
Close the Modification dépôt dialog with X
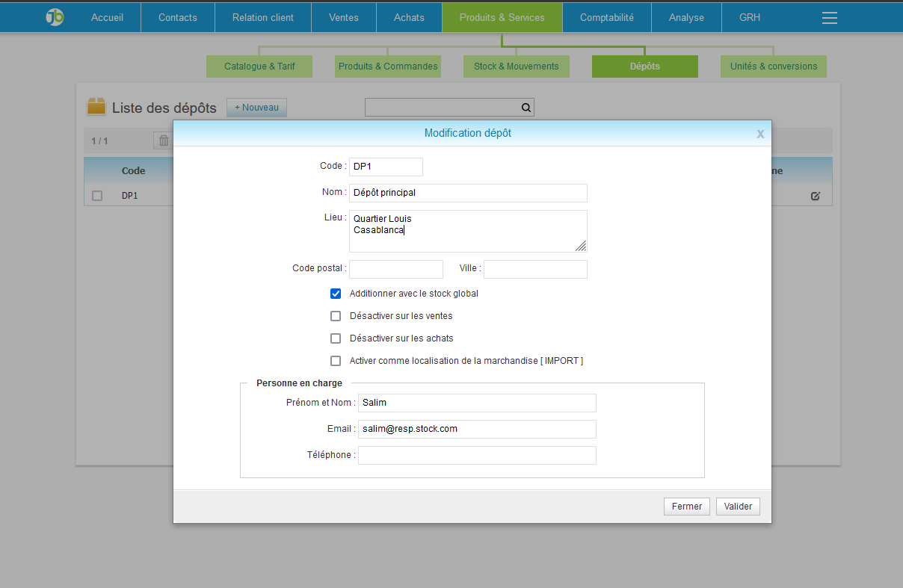click(760, 134)
